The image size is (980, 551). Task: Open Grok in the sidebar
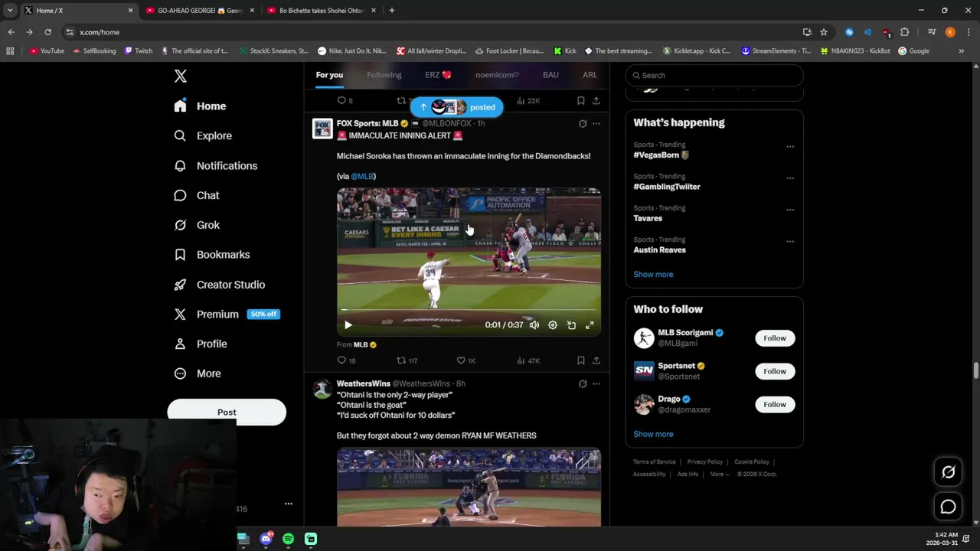(x=197, y=225)
